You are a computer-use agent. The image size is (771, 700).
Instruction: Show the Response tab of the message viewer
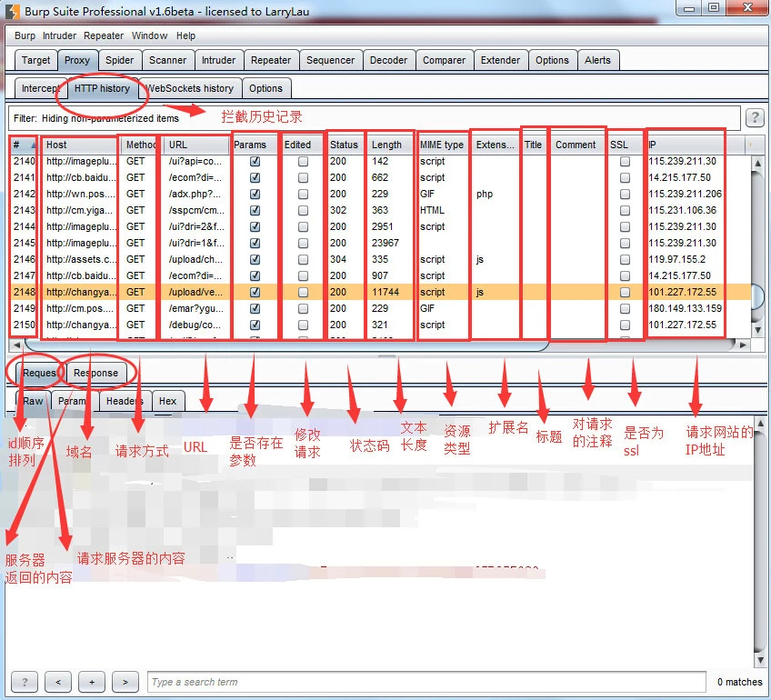pyautogui.click(x=95, y=373)
